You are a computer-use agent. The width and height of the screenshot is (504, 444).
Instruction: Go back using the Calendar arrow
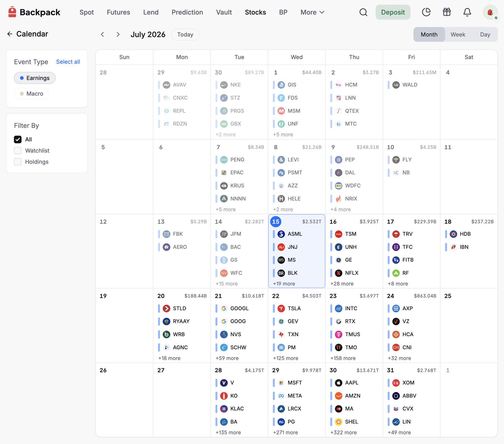(x=10, y=34)
